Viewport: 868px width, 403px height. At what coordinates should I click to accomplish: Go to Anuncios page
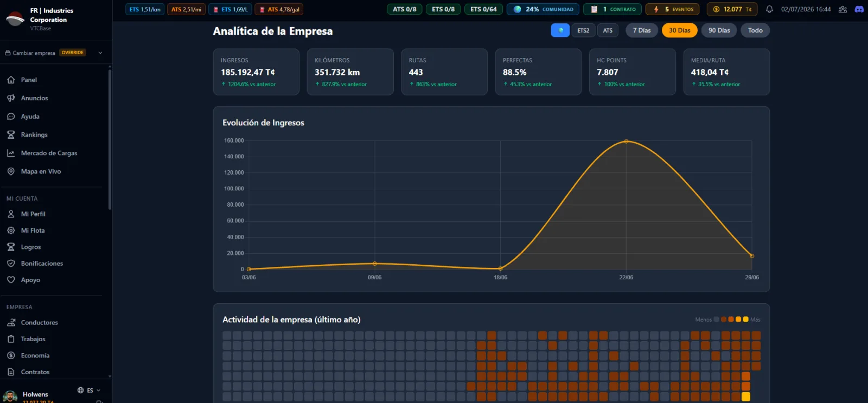(x=34, y=98)
